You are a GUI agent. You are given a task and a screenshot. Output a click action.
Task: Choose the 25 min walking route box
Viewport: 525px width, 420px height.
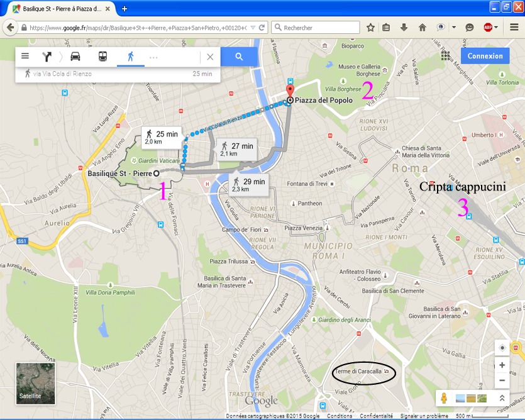pos(162,137)
